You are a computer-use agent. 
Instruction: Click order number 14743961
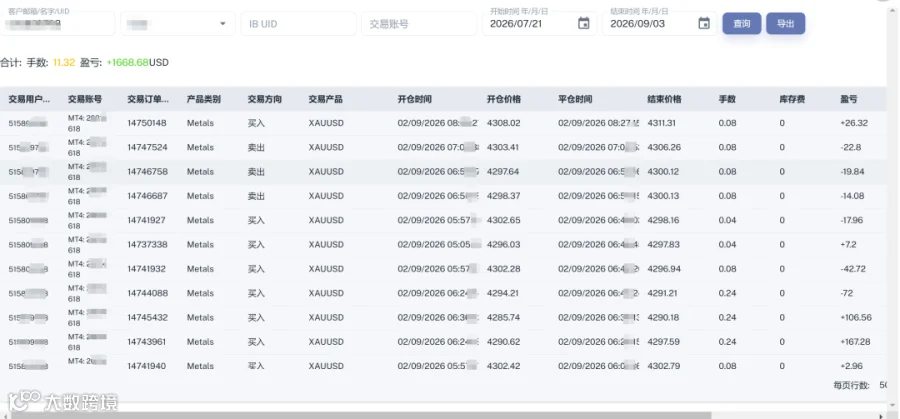(147, 342)
